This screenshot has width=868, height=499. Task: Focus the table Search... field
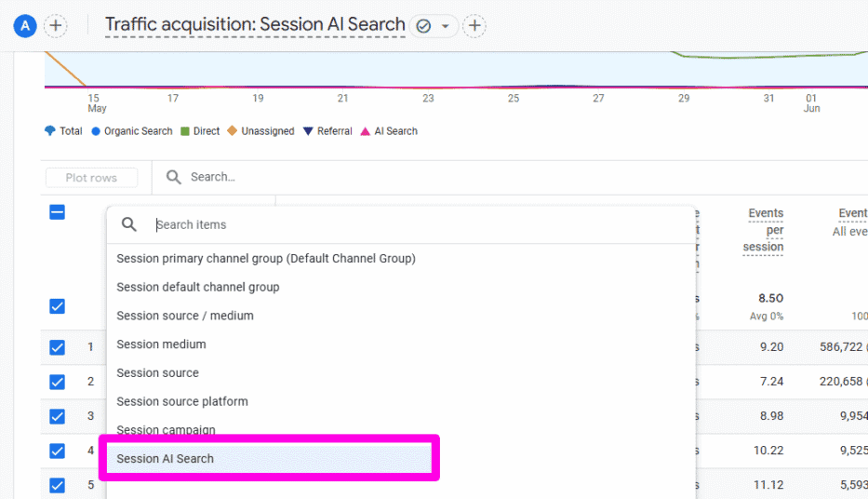(212, 177)
